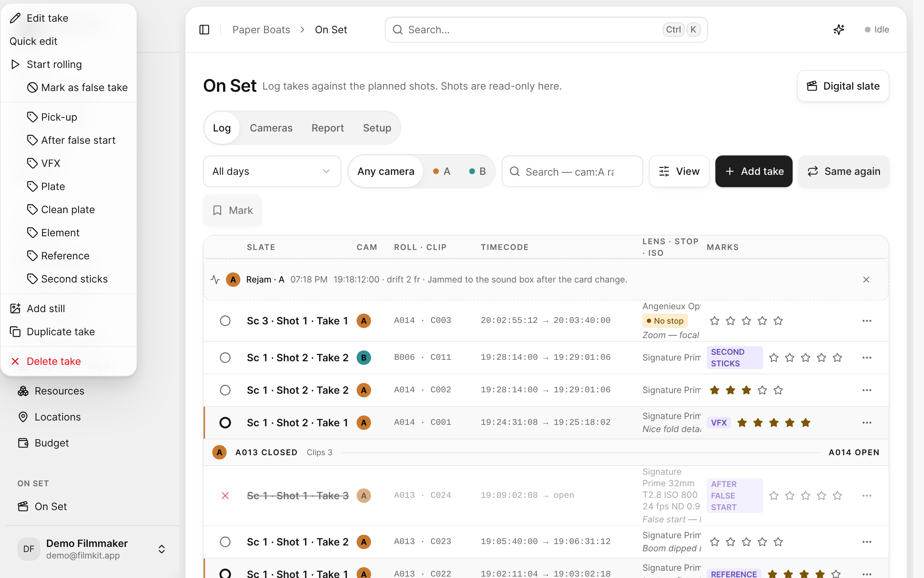Choose Delete take from the menu
924x578 pixels.
click(69, 361)
